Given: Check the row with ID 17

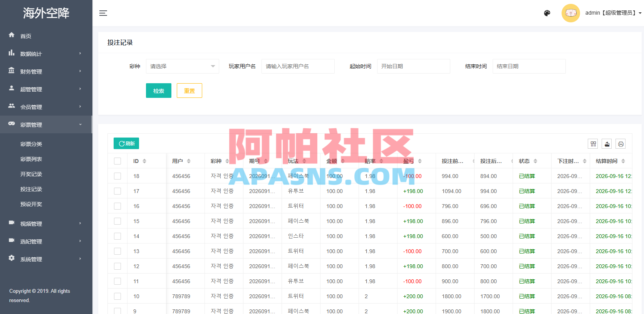Looking at the screenshot, I should (117, 191).
